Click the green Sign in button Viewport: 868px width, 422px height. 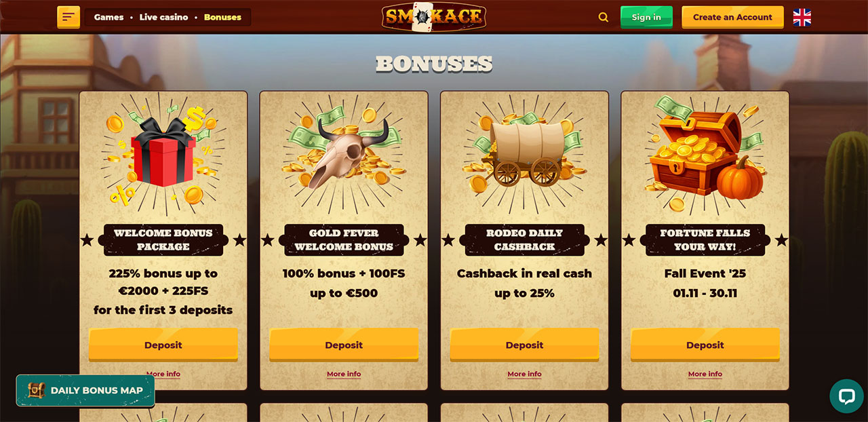[x=646, y=17]
